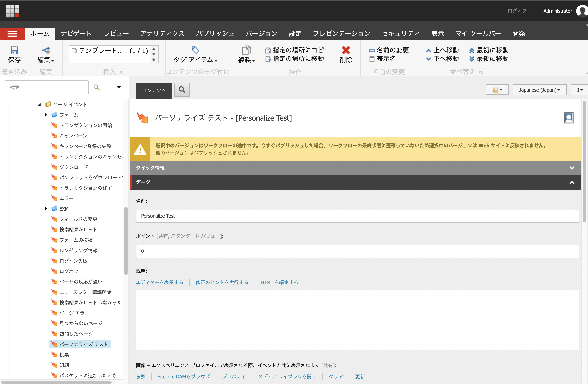
Task: Click the profile card icon beside item title
Action: coord(569,118)
